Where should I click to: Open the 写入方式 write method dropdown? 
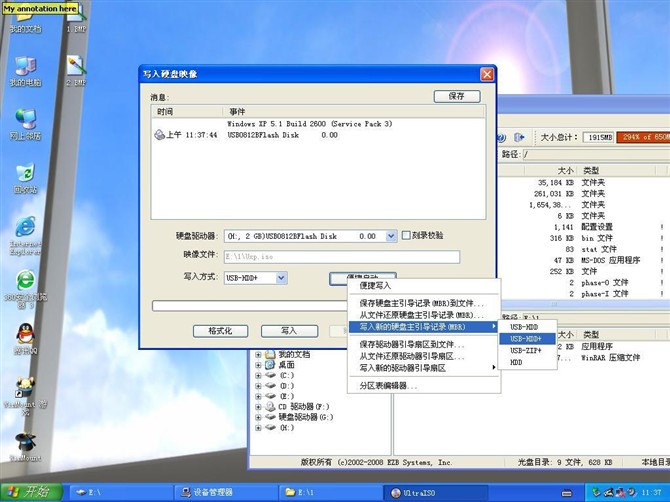pyautogui.click(x=281, y=277)
